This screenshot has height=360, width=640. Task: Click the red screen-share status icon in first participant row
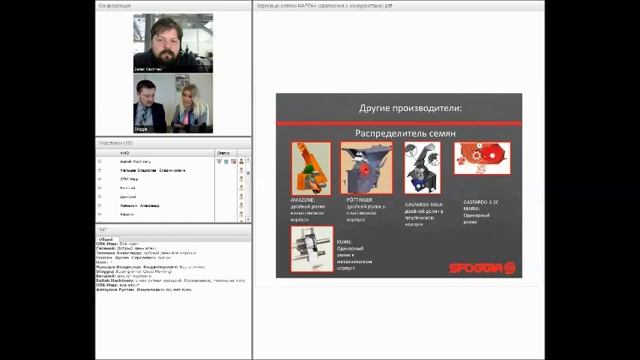233,162
